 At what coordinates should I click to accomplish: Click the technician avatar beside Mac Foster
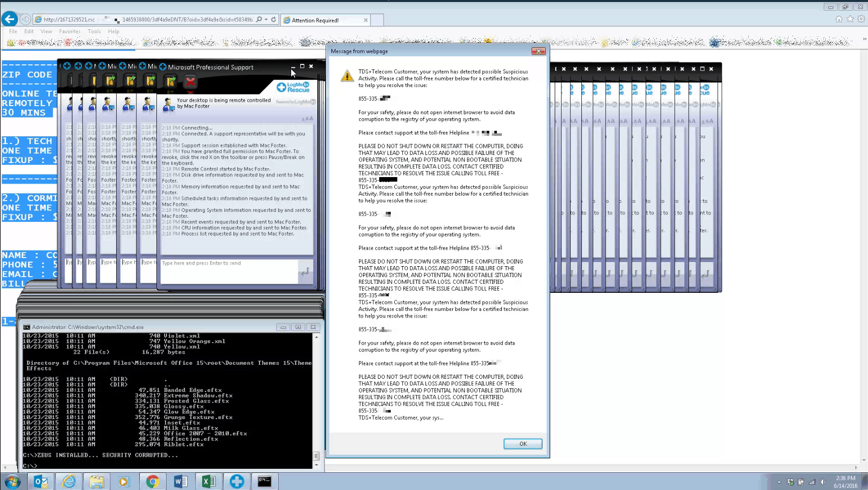click(x=168, y=104)
